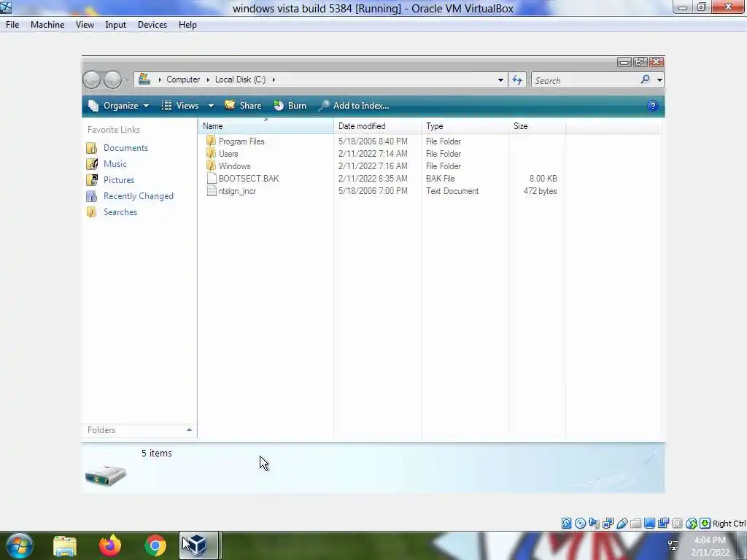Click the host taskbar clock
747x560 pixels.
click(710, 546)
